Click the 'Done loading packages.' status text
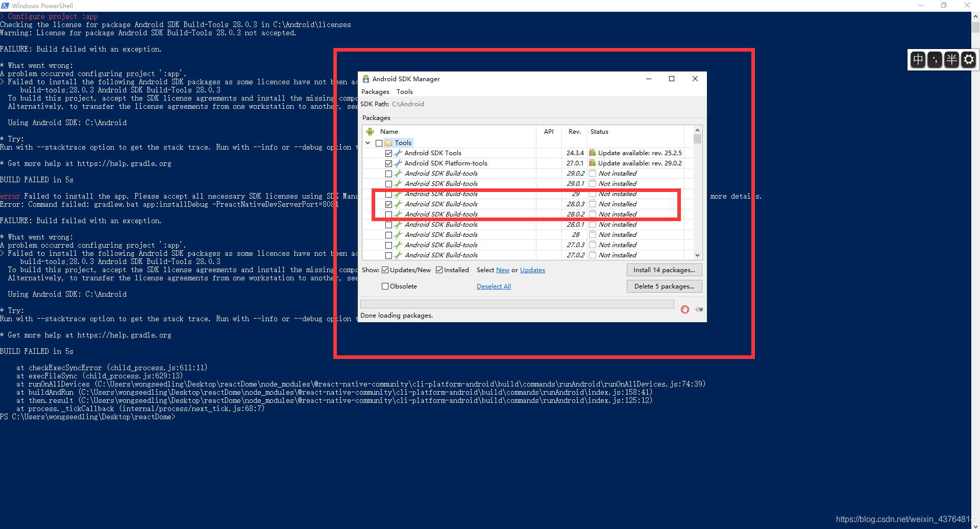 click(397, 316)
